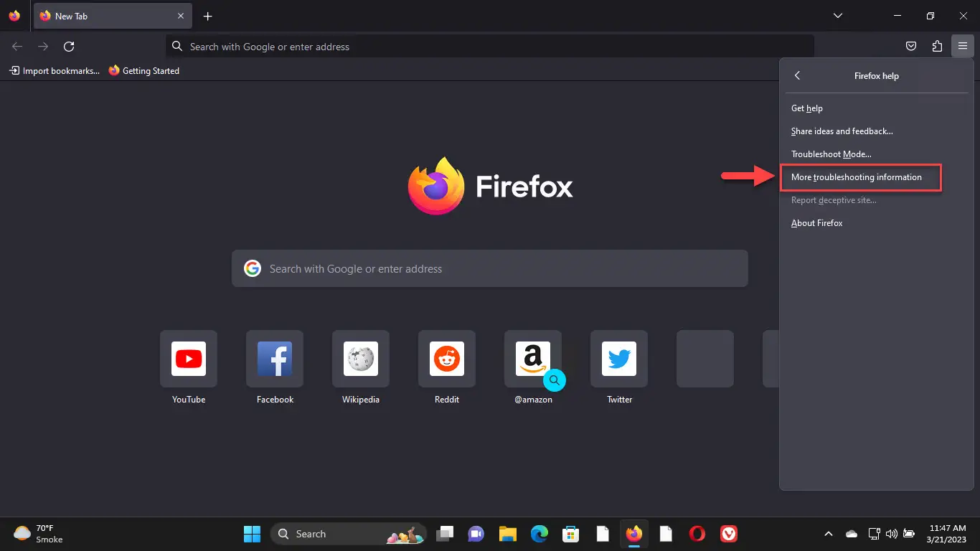
Task: Select the New Tab tab
Action: (x=113, y=16)
